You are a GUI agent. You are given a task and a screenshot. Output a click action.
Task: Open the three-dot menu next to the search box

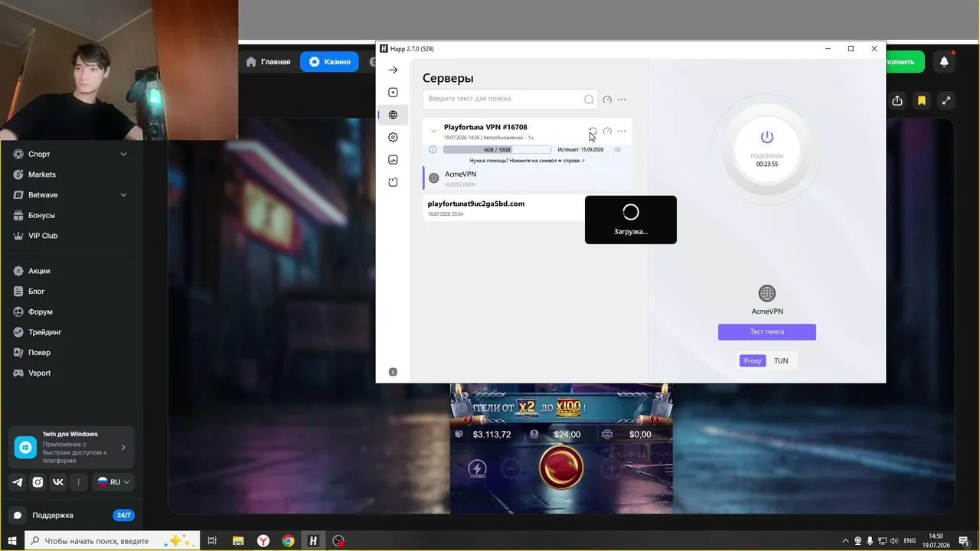click(622, 99)
